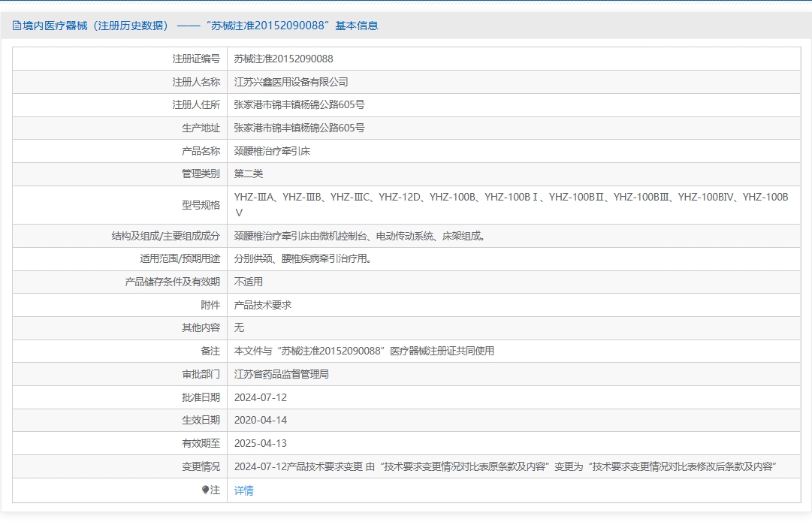Click the value 第二类
The height and width of the screenshot is (528, 812).
point(249,173)
